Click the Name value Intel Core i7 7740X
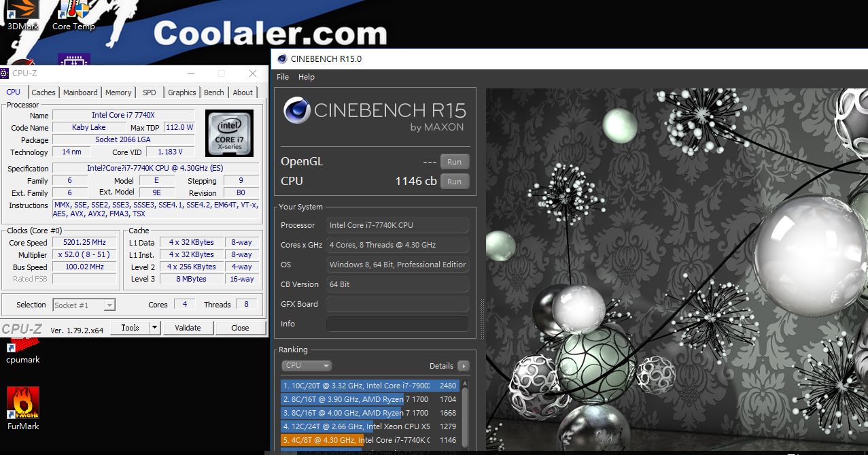868x455 pixels. coord(123,116)
